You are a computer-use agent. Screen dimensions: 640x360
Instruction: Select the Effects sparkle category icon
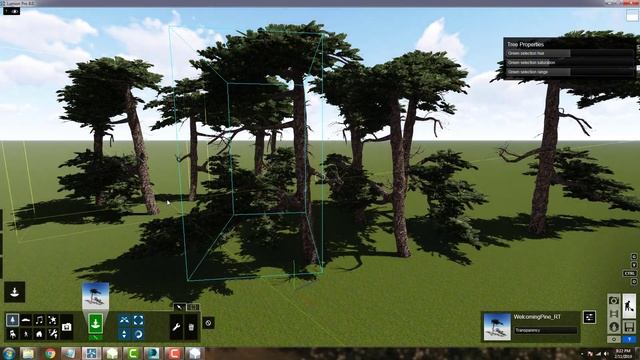click(53, 320)
